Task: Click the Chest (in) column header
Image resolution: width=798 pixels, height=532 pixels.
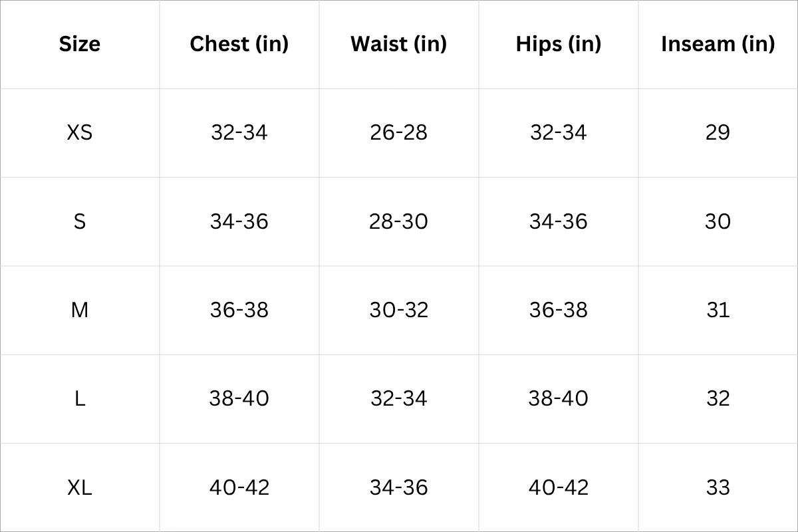Action: (239, 44)
